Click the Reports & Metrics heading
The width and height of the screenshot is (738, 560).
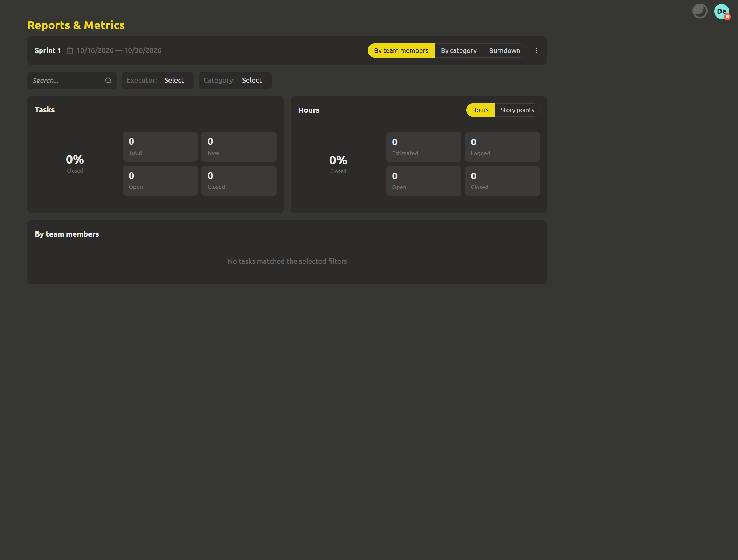point(76,25)
